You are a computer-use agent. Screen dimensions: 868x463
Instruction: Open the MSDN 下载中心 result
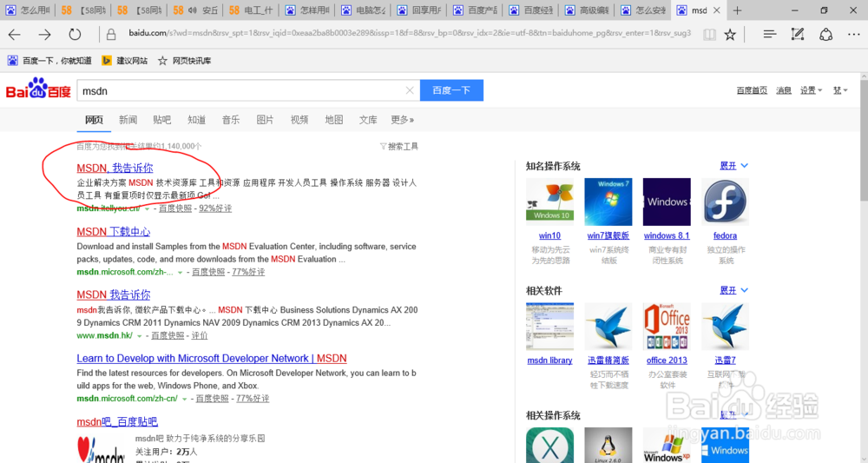coord(114,231)
